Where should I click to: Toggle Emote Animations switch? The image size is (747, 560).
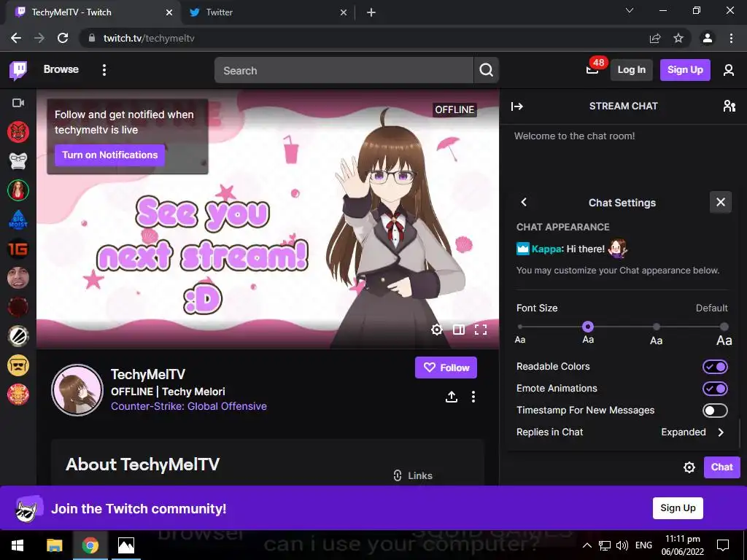(x=715, y=389)
